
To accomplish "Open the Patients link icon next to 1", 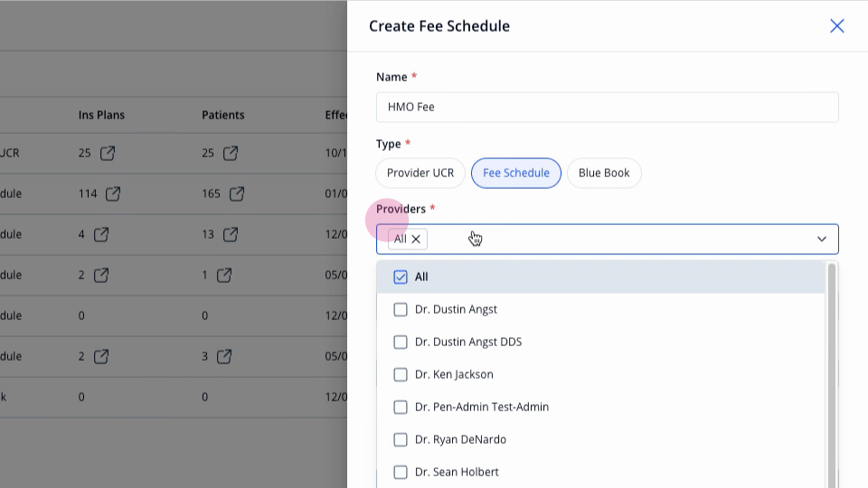I will pyautogui.click(x=223, y=275).
